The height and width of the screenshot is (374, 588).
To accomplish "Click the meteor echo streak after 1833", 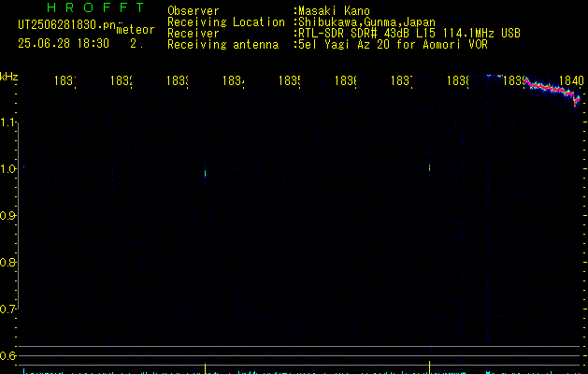I will point(205,173).
